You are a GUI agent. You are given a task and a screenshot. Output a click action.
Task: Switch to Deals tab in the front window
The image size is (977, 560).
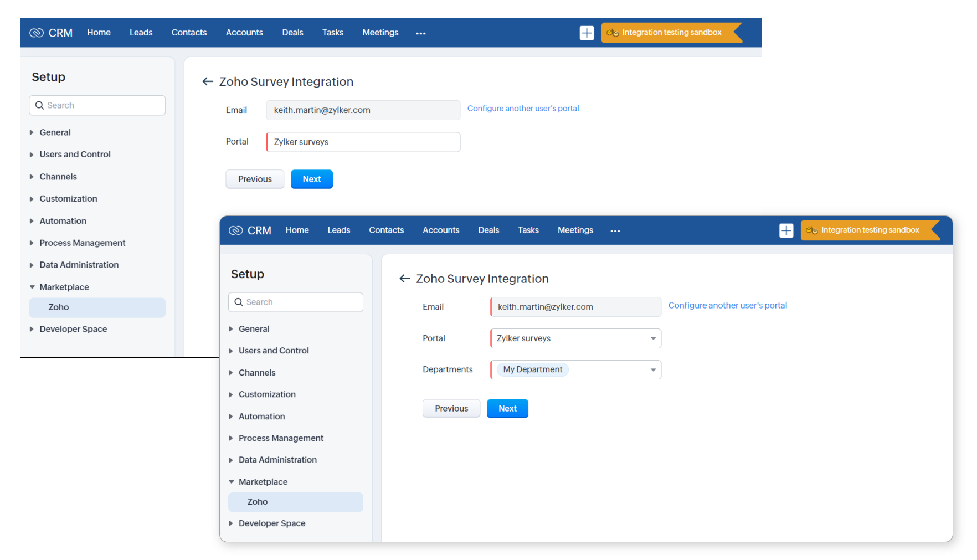coord(489,230)
